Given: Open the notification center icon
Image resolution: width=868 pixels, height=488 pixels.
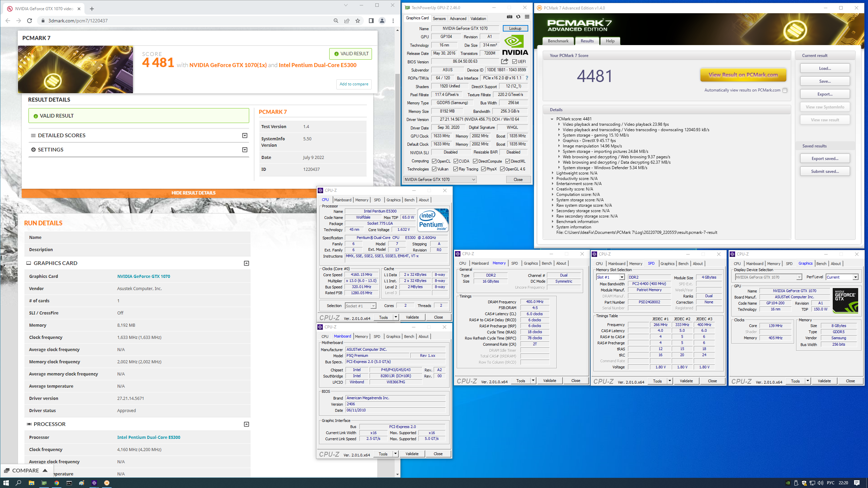Looking at the screenshot, I should 857,483.
